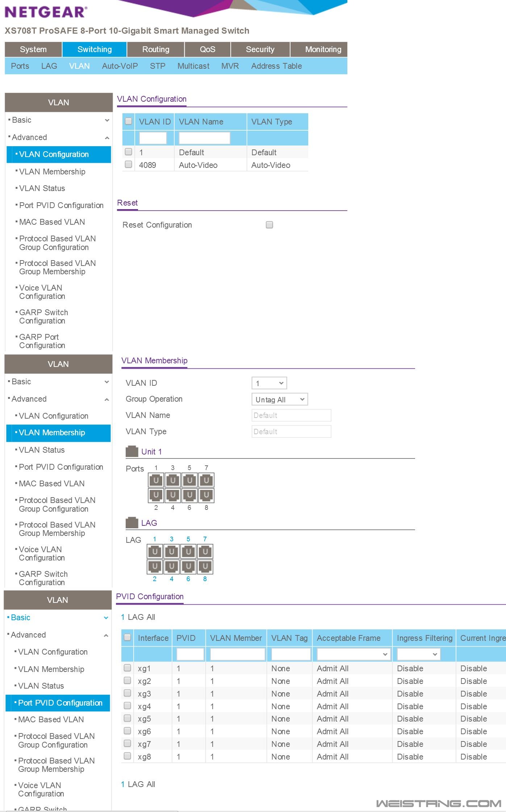
Task: Check the xg6 interface row
Action: coord(127,731)
